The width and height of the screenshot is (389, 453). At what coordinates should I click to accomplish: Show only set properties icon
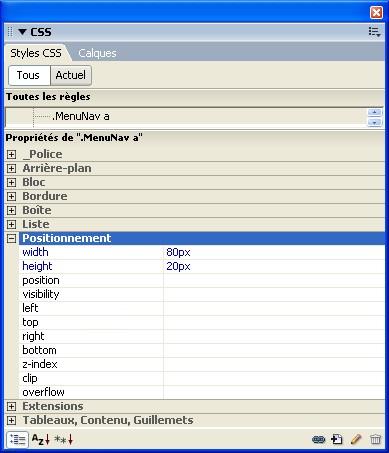coord(63,439)
